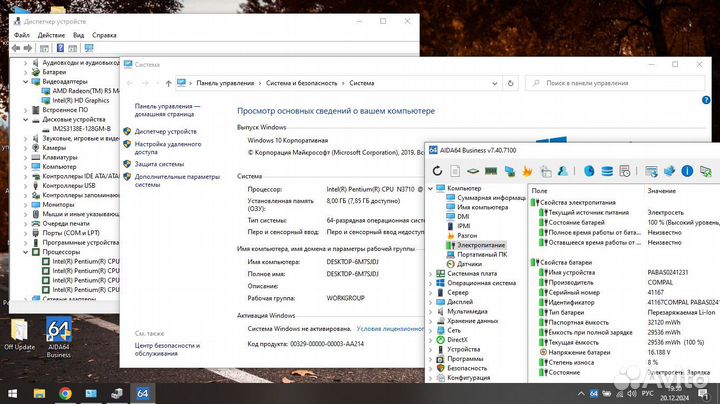The width and height of the screenshot is (720, 404).
Task: Click Панель управления — домашняя страница link
Action: coord(167,110)
